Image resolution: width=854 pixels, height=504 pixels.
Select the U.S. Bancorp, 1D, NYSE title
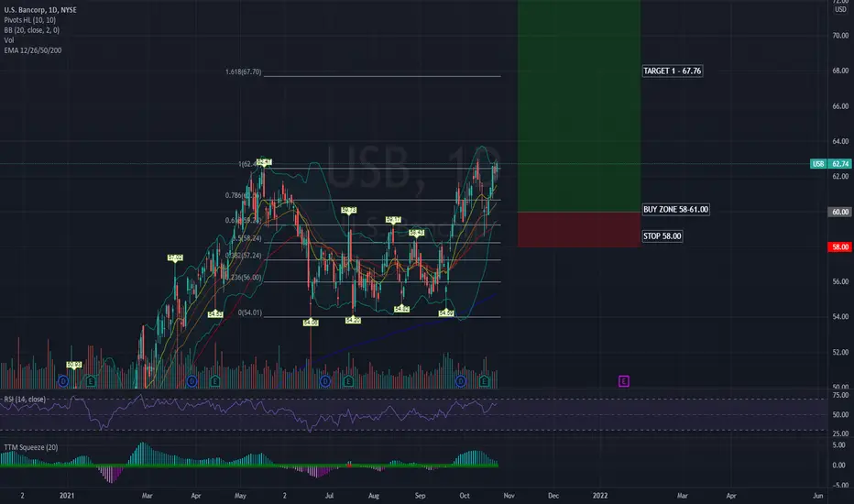[40, 10]
